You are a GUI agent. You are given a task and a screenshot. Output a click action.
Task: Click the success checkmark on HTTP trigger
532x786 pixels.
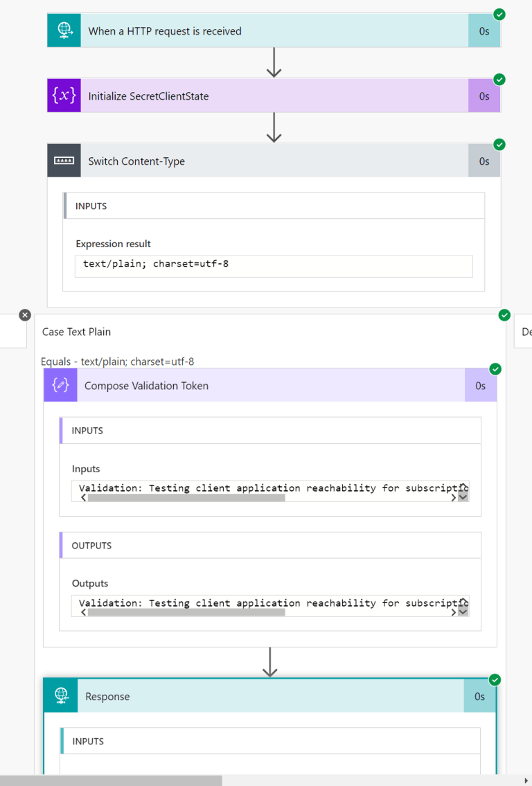click(x=499, y=13)
